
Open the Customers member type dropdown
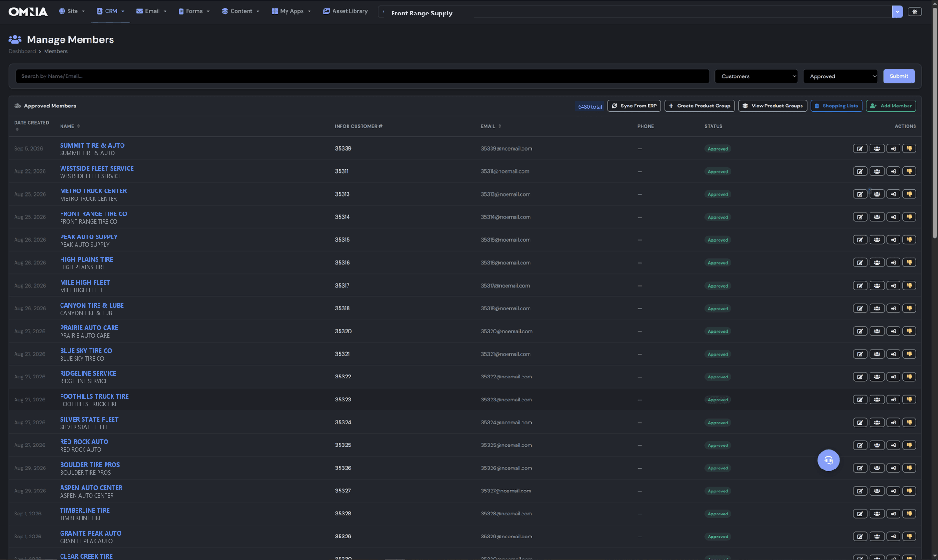point(756,76)
